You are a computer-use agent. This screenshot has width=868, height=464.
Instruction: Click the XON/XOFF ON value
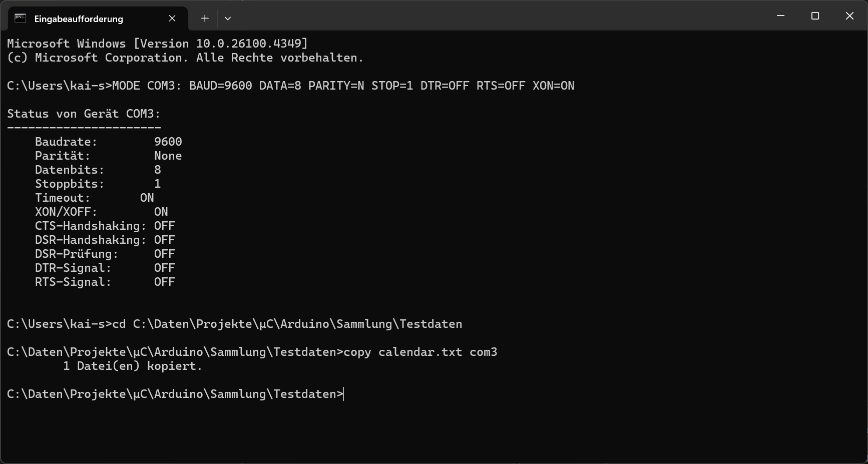[x=161, y=212]
